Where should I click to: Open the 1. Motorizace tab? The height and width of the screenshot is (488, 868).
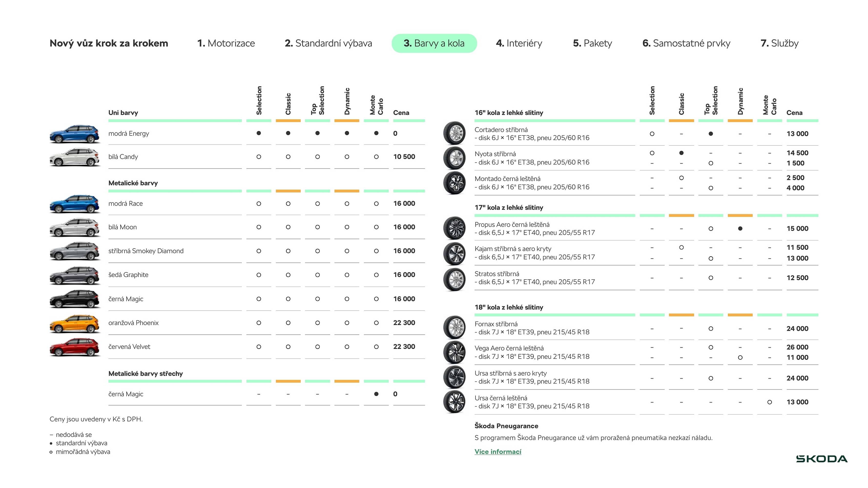[x=226, y=43]
